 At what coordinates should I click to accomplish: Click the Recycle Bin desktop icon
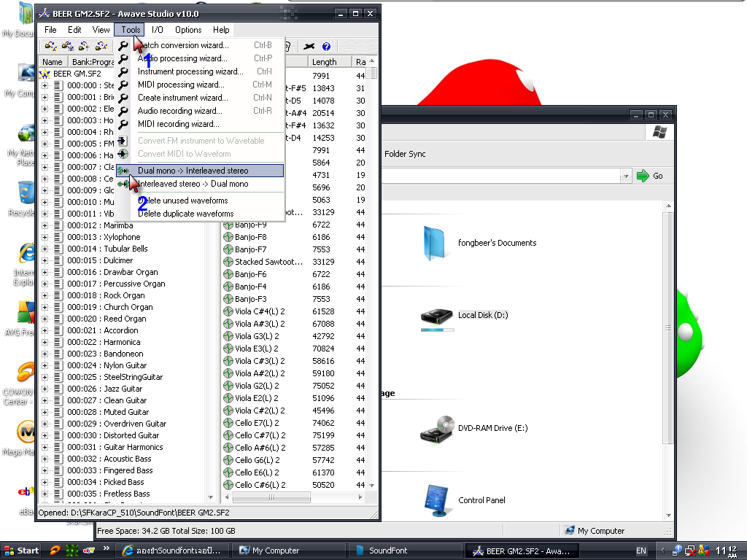(x=25, y=193)
